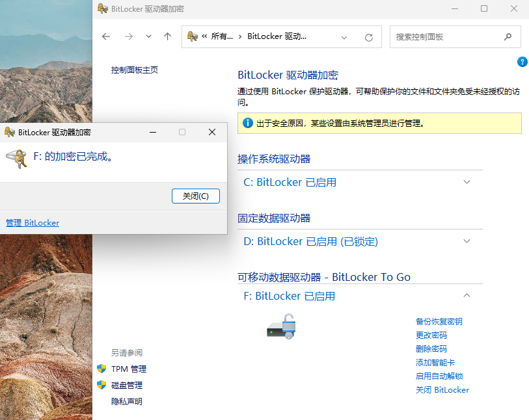Click the forward navigation arrow

(x=128, y=37)
